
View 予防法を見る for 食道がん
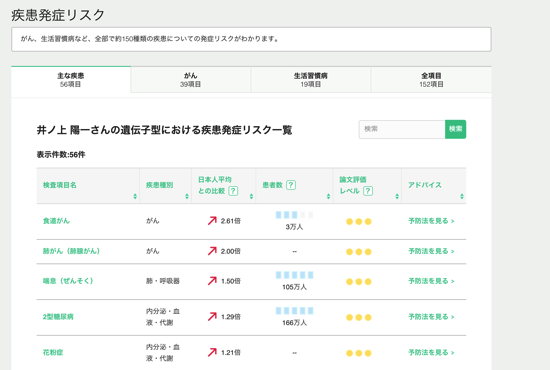click(431, 221)
